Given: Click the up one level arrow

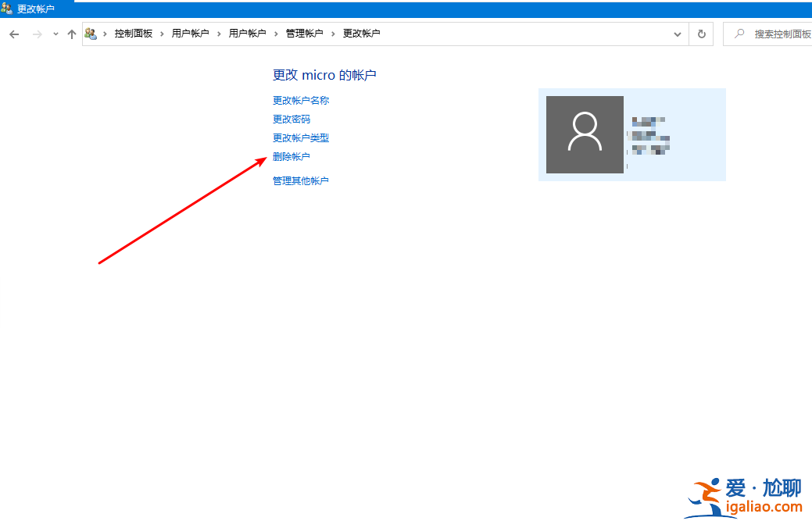Looking at the screenshot, I should coord(71,34).
